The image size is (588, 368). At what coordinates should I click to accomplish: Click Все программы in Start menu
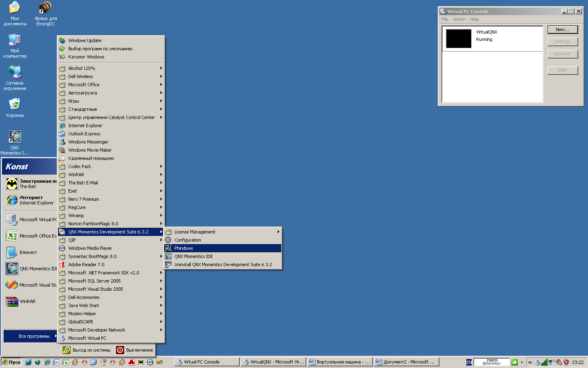point(30,336)
